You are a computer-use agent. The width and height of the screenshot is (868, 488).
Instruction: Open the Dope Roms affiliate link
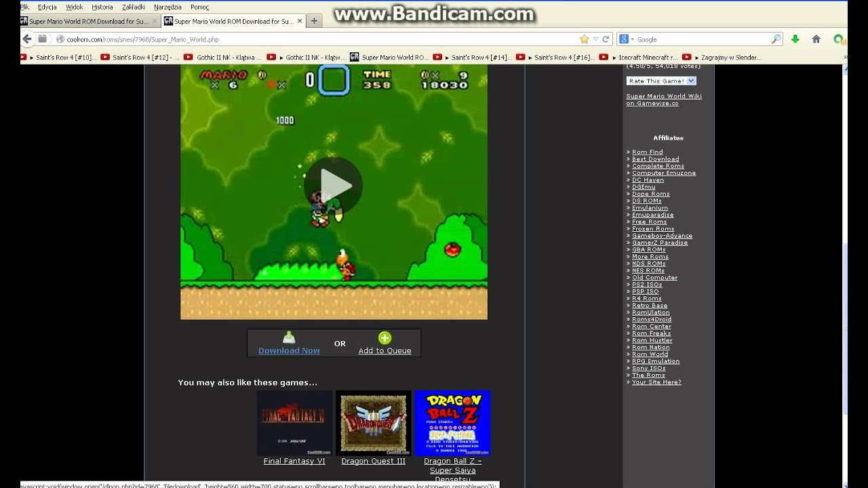coord(650,194)
